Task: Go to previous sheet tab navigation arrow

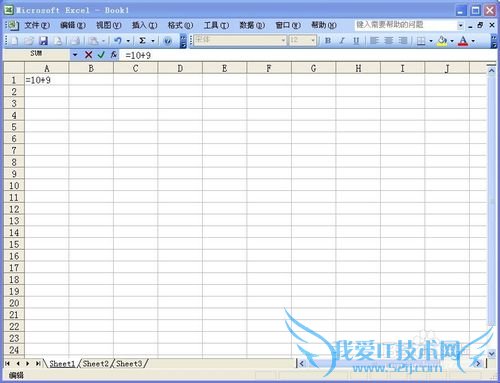Action: coord(18,363)
